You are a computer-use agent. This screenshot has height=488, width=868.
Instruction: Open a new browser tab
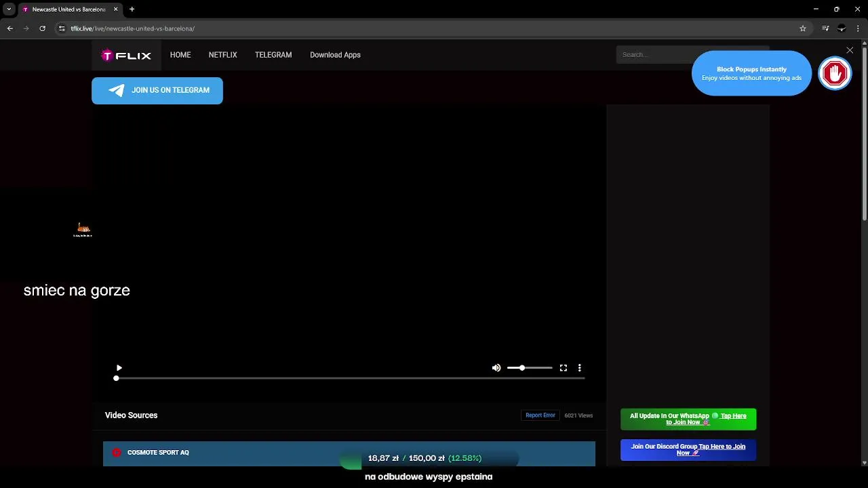point(132,9)
